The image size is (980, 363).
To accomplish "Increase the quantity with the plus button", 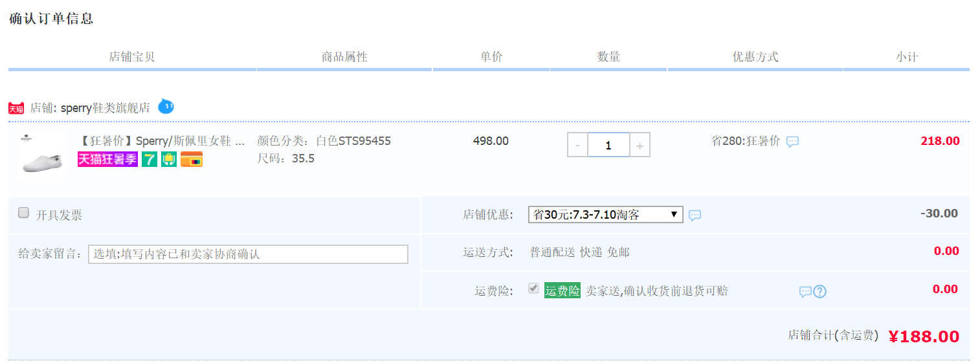I will pos(640,146).
